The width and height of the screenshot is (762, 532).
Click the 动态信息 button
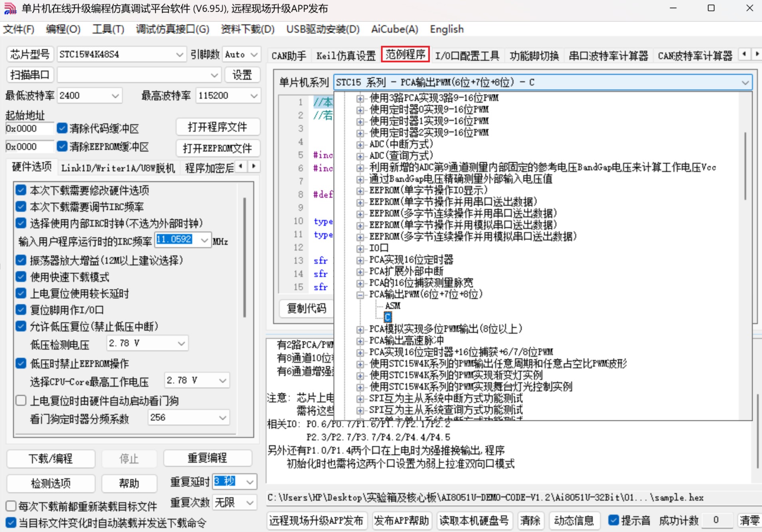tap(574, 520)
